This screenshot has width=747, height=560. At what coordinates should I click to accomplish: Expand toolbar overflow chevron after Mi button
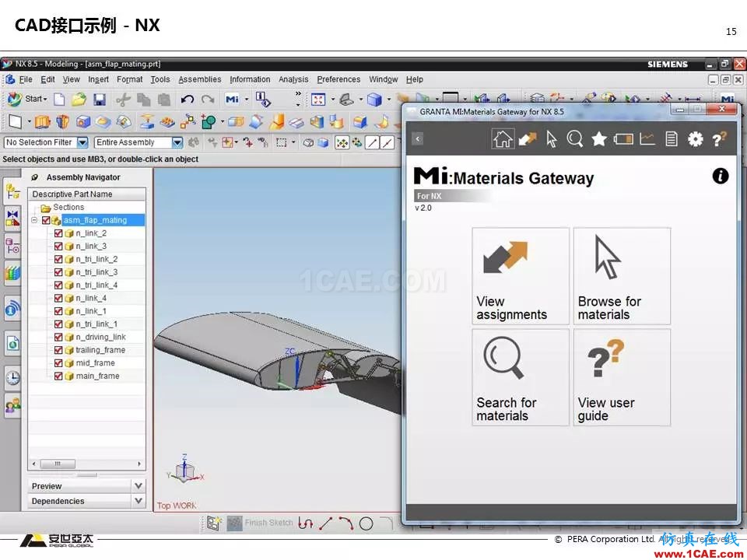pyautogui.click(x=298, y=94)
